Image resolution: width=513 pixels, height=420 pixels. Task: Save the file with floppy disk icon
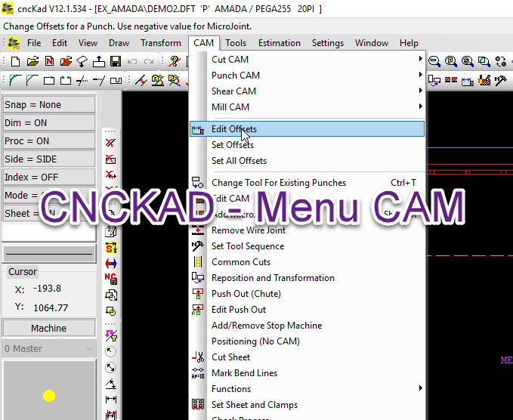[116, 61]
